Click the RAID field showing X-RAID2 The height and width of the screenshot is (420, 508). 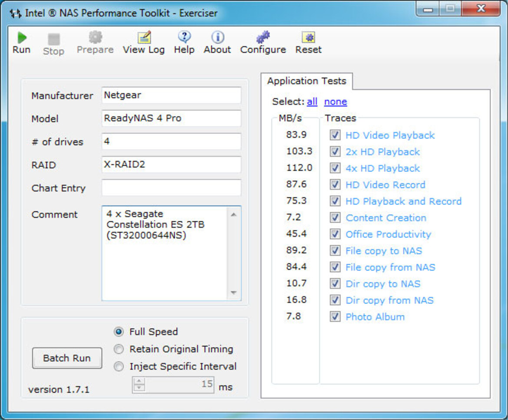pyautogui.click(x=171, y=165)
